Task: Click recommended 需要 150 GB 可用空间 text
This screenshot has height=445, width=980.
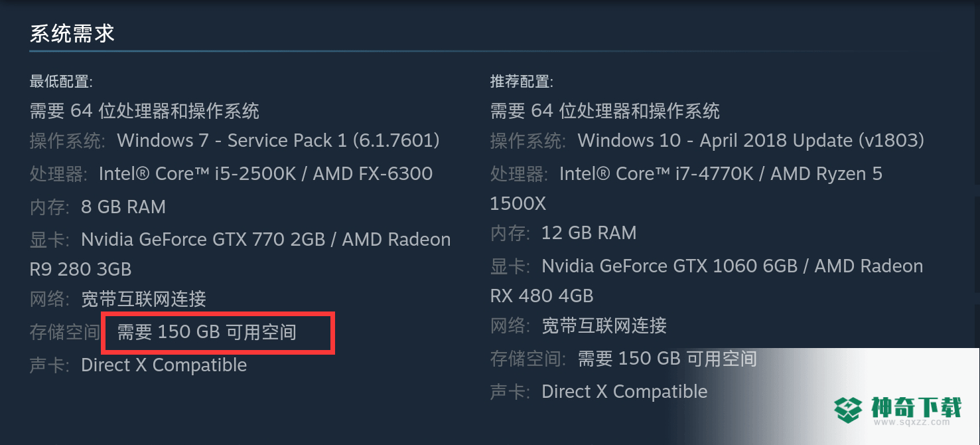Action: pyautogui.click(x=667, y=359)
